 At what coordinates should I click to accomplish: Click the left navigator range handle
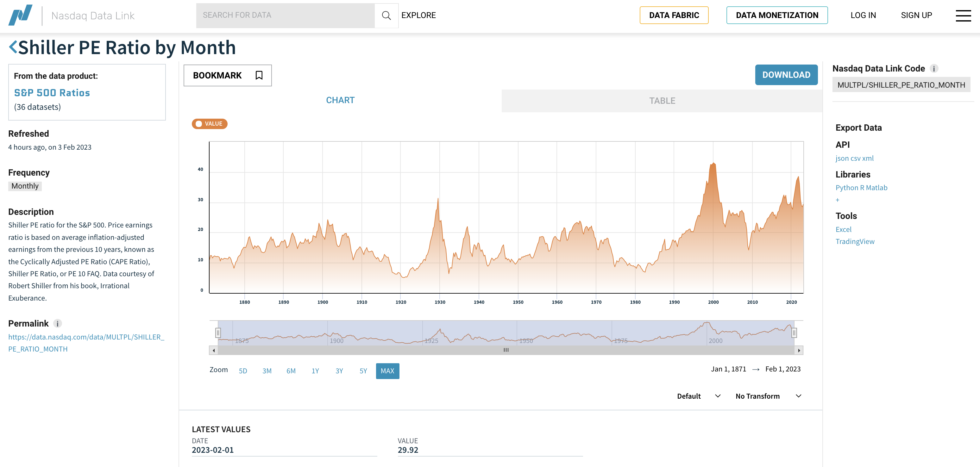pyautogui.click(x=218, y=333)
